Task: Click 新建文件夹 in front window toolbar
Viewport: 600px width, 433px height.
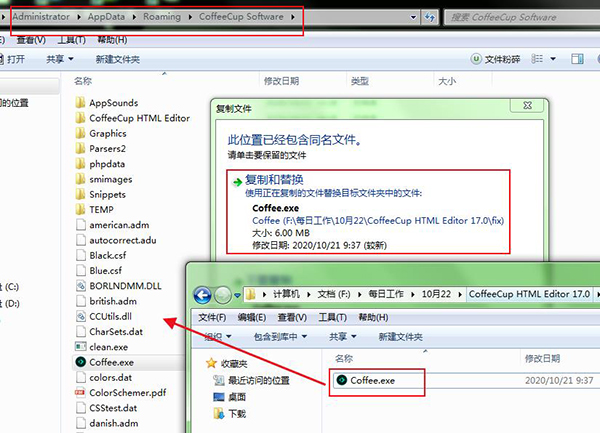Action: 401,337
